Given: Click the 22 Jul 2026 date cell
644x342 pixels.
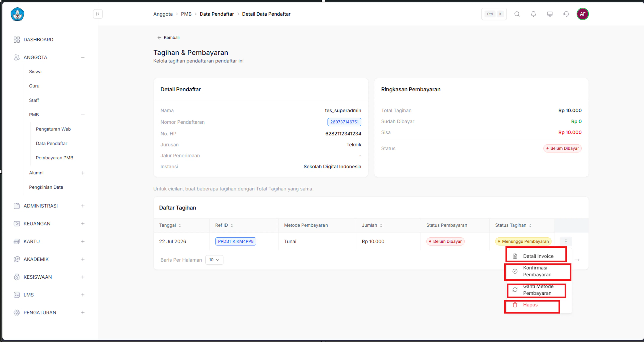Looking at the screenshot, I should coord(173,241).
